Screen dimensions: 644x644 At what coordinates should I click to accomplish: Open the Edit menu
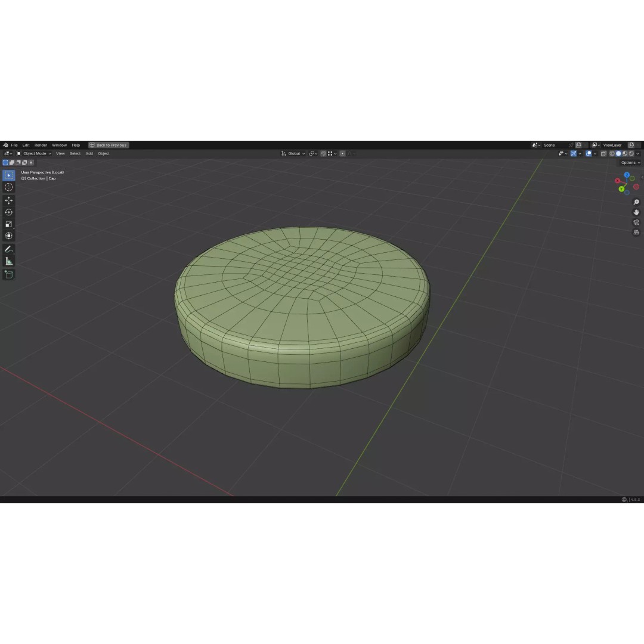[26, 145]
